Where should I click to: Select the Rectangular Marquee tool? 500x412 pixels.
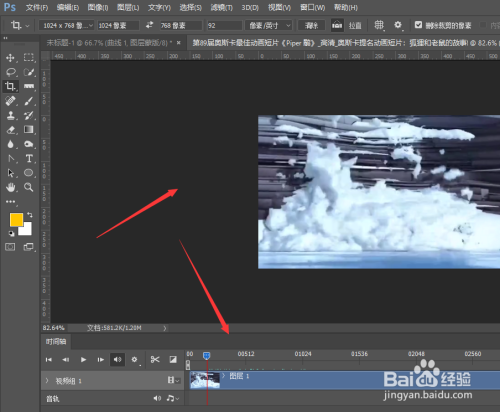pyautogui.click(x=29, y=58)
